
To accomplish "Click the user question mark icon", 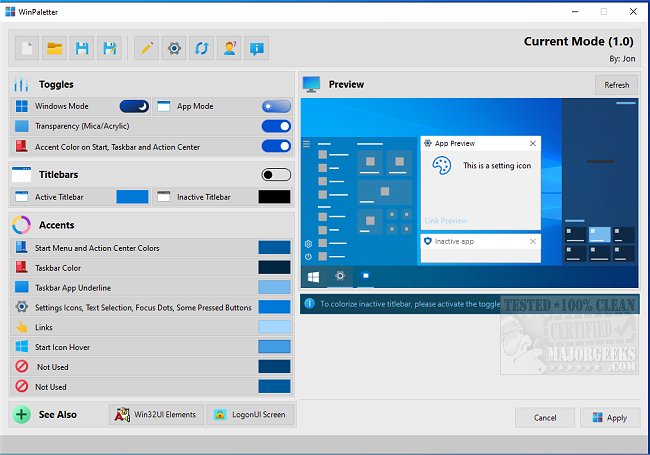I will (230, 47).
